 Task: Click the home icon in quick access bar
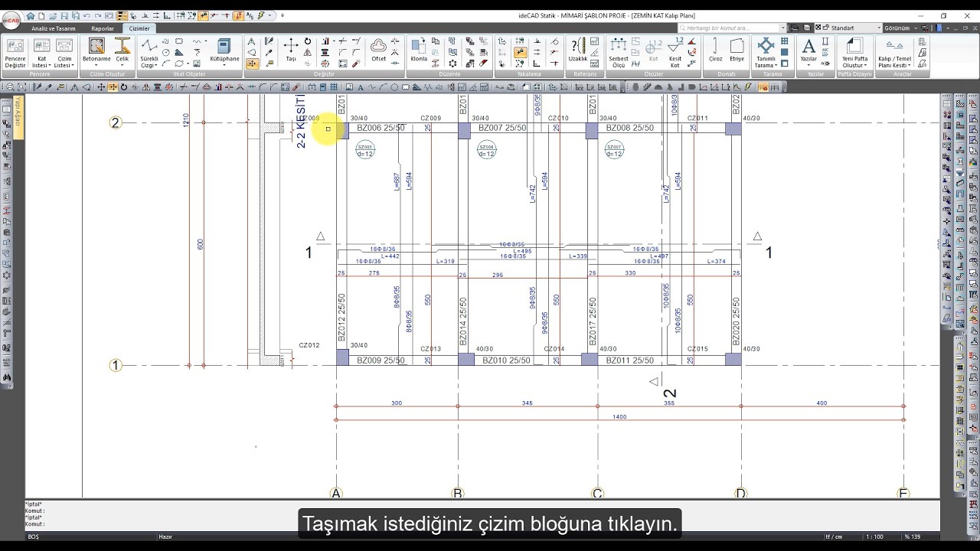[x=31, y=16]
